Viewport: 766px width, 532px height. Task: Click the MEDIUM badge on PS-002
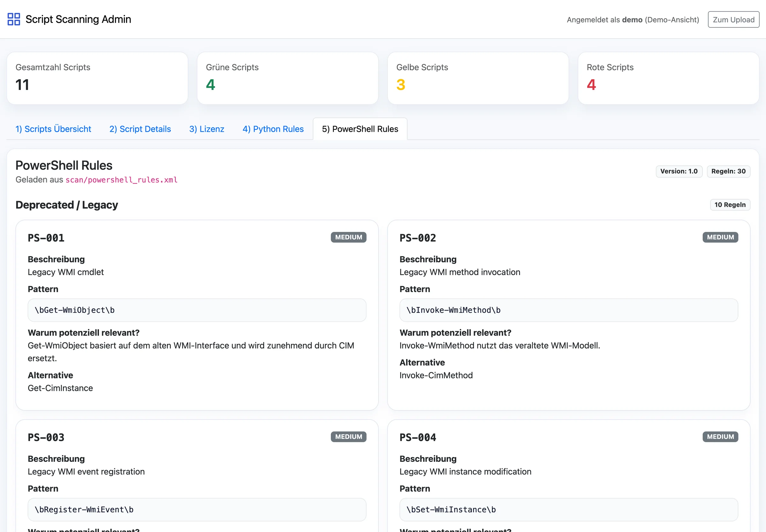720,237
